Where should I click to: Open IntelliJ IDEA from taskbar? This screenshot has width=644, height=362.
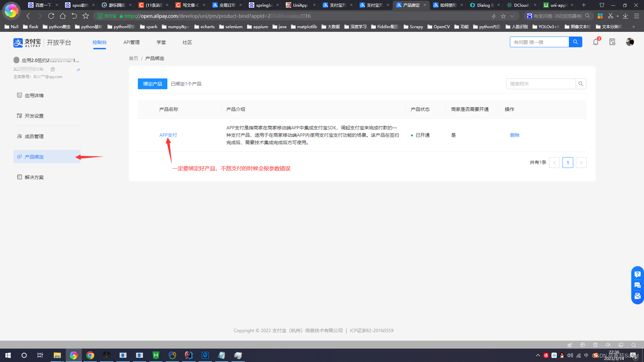(189, 355)
